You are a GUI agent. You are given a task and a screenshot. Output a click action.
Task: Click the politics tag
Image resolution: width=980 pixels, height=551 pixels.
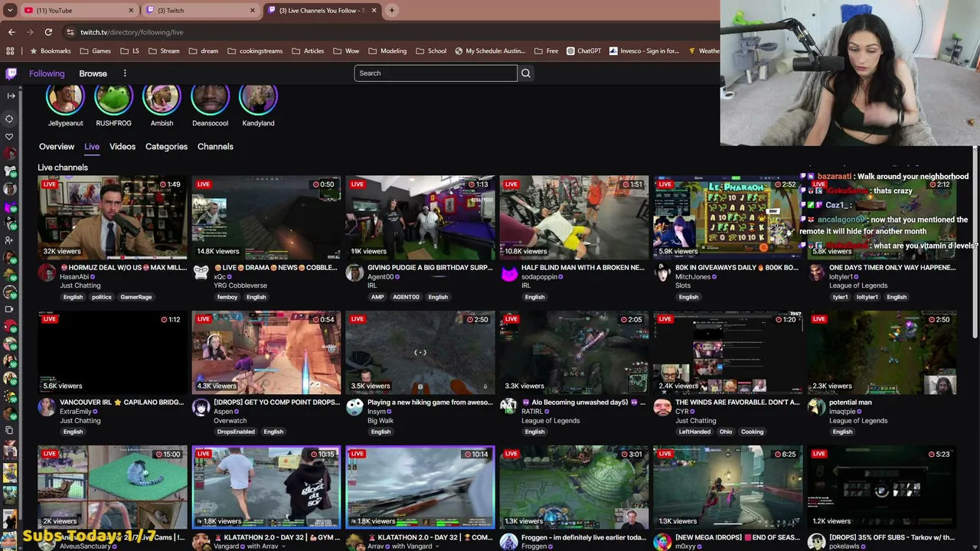[101, 297]
